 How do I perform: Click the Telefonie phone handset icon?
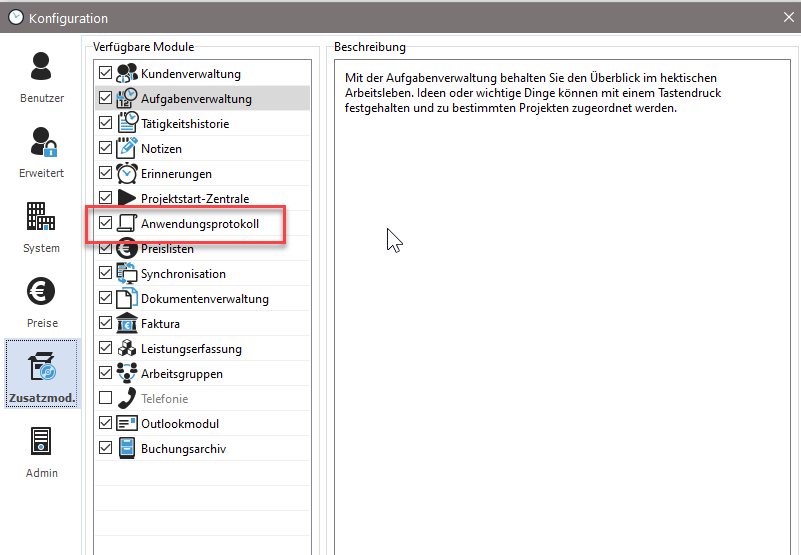tap(127, 398)
